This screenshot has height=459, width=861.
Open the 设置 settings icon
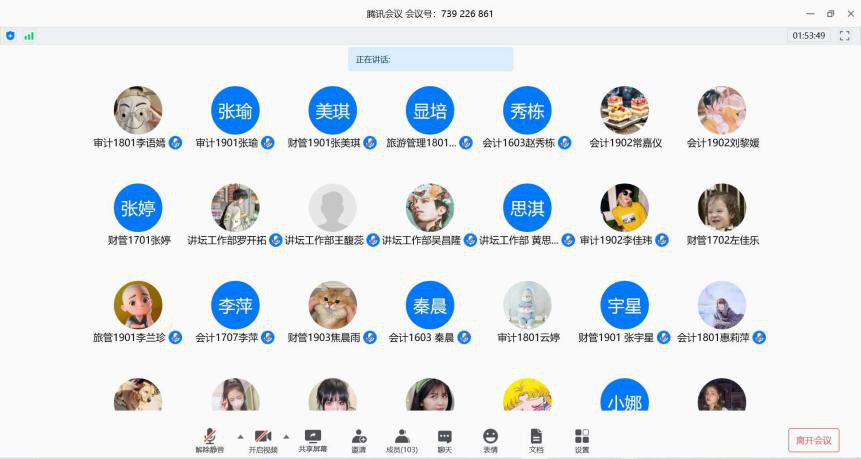pos(582,441)
